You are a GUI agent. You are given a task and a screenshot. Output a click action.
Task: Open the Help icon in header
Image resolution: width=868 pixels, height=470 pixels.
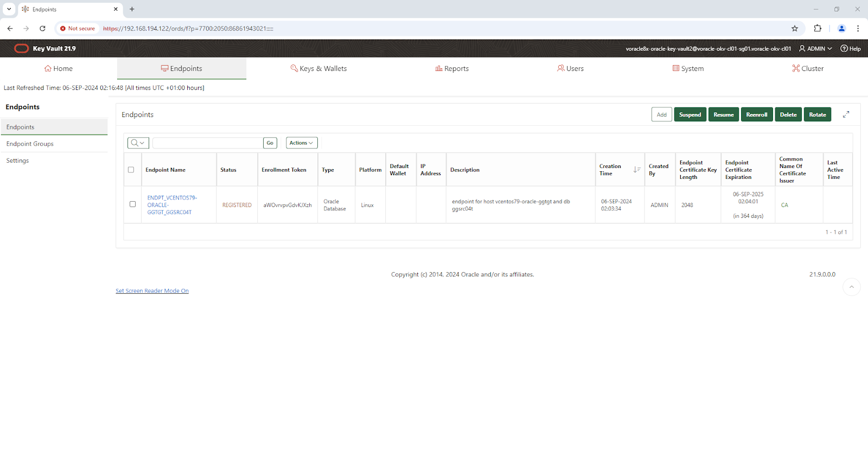pos(850,49)
